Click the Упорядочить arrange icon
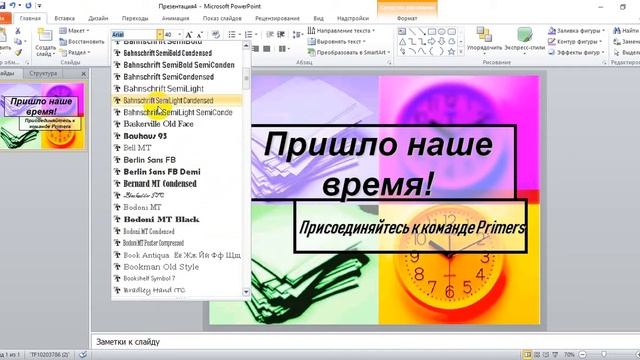The height and width of the screenshot is (360, 640). point(484,35)
